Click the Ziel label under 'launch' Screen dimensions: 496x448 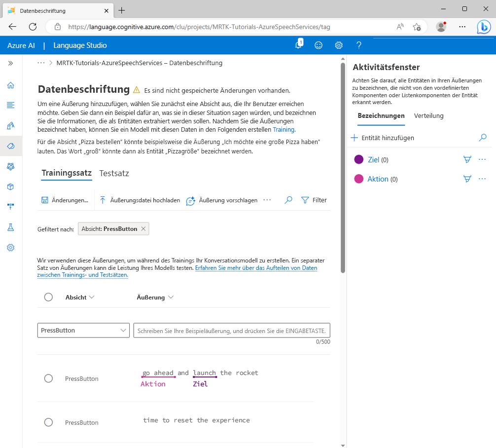(200, 384)
